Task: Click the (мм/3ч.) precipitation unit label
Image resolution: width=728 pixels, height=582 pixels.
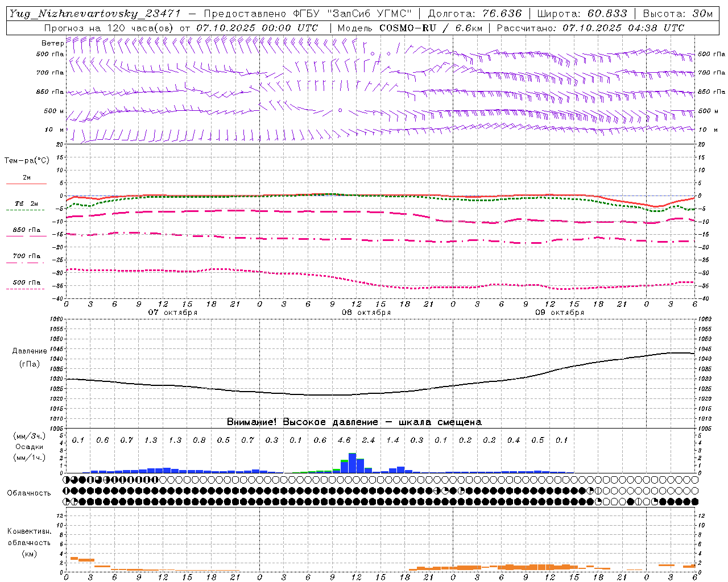Action: pyautogui.click(x=30, y=436)
